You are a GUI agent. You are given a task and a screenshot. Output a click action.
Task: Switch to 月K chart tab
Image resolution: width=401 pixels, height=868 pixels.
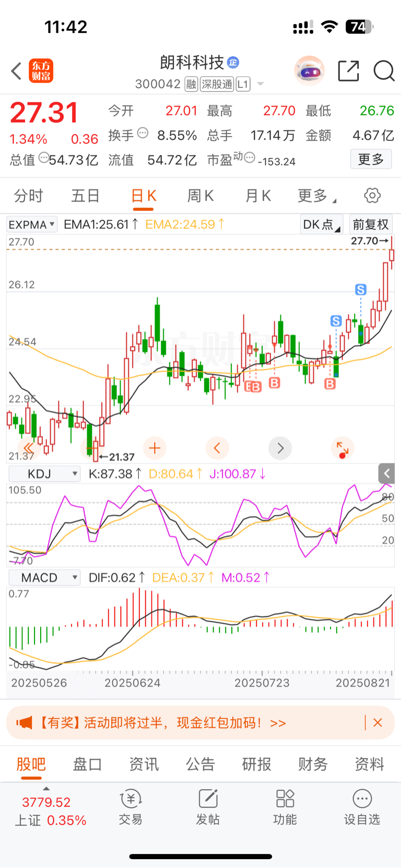[x=258, y=196]
